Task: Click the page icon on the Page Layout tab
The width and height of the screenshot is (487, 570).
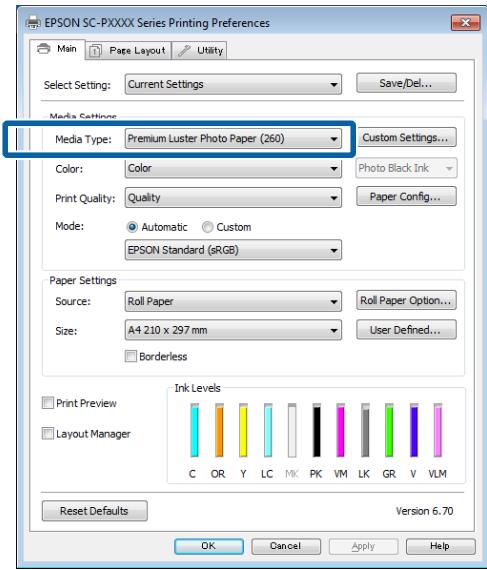Action: coord(95,51)
